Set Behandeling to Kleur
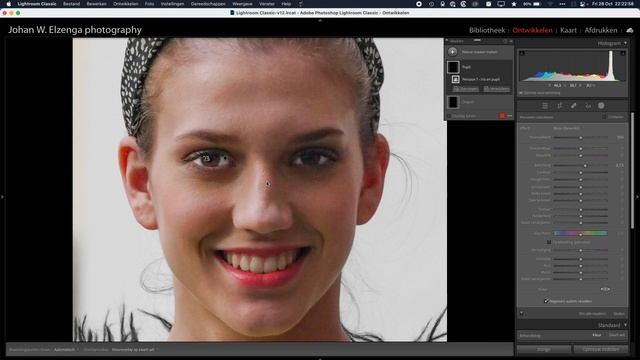Screen dimensions: 640x360 (x=597, y=335)
